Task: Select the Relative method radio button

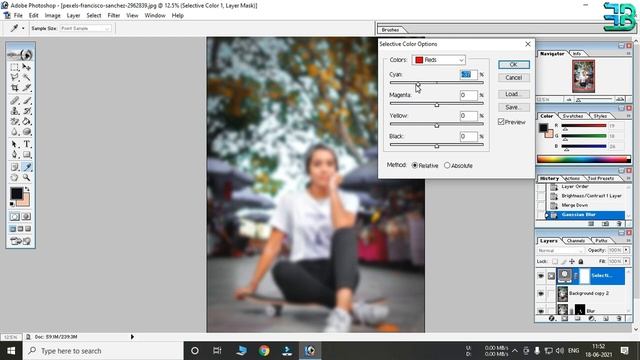Action: point(415,165)
